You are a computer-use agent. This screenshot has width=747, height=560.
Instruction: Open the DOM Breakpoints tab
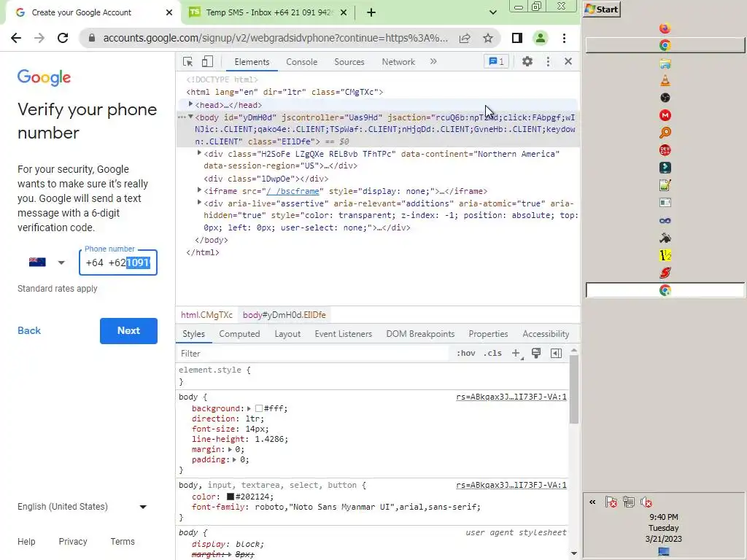[420, 334]
